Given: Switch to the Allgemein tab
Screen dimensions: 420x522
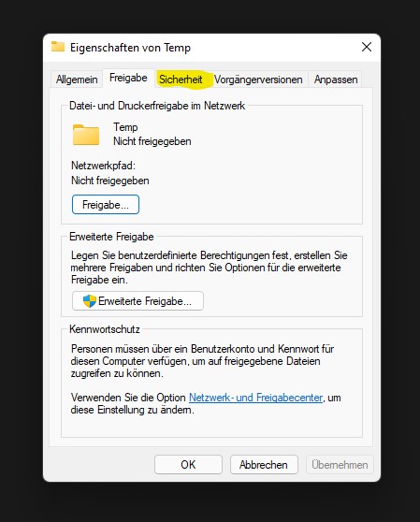Looking at the screenshot, I should 77,80.
